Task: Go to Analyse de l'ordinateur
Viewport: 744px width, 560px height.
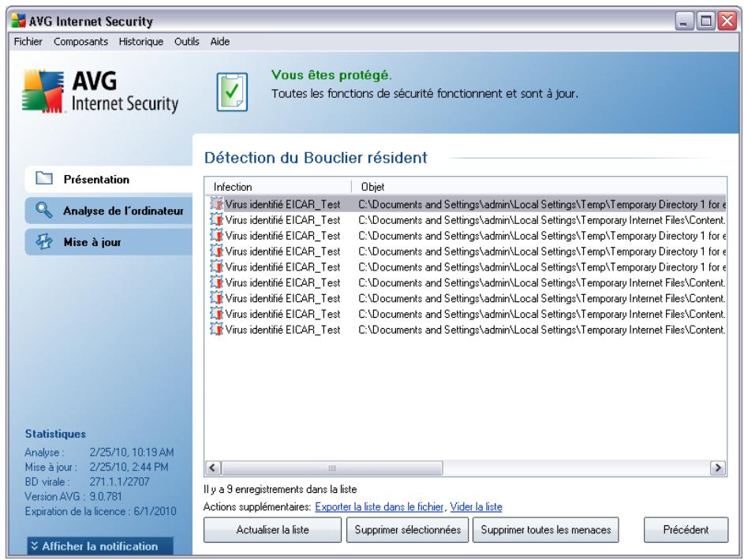Action: 109,211
